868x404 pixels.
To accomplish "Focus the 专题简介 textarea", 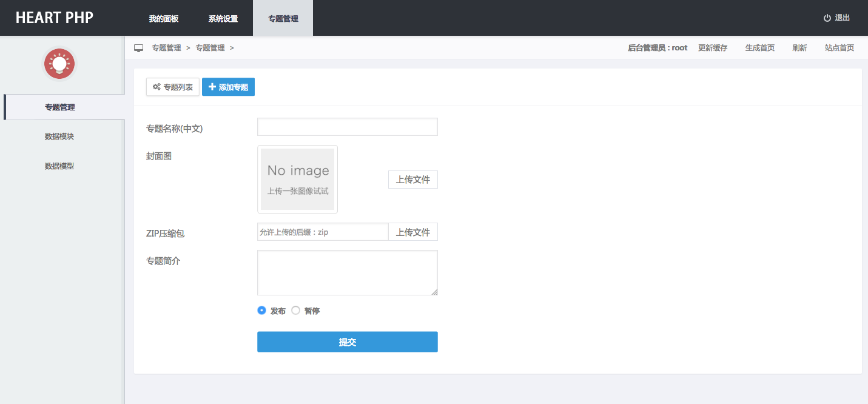I will (348, 273).
